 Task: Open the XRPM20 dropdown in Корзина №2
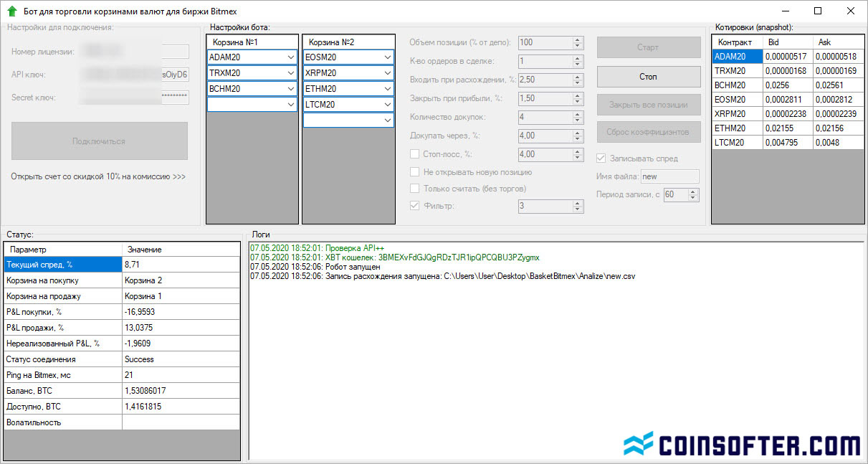click(388, 72)
